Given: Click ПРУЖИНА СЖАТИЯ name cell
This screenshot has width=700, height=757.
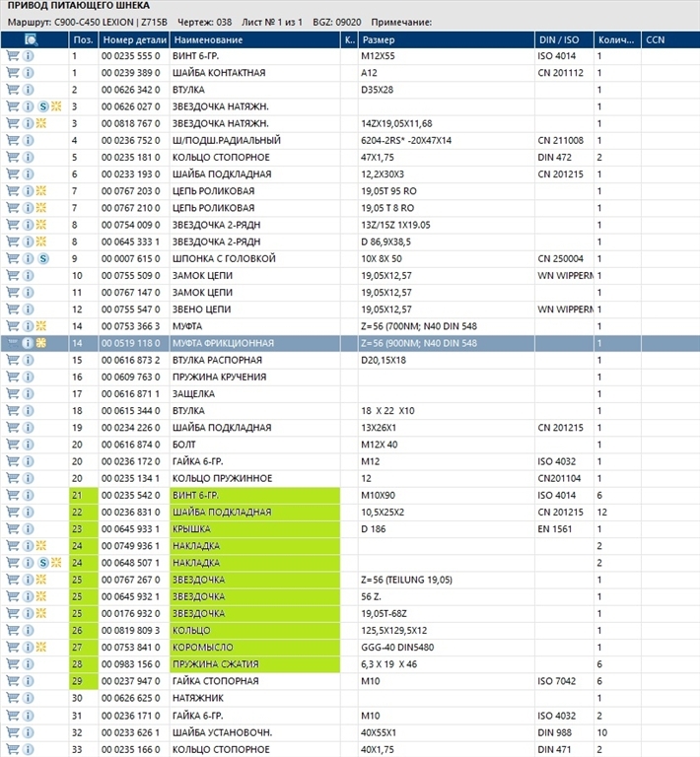Looking at the screenshot, I should (x=255, y=663).
